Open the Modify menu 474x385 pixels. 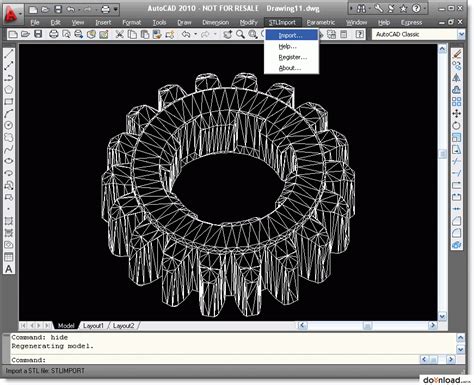click(249, 22)
